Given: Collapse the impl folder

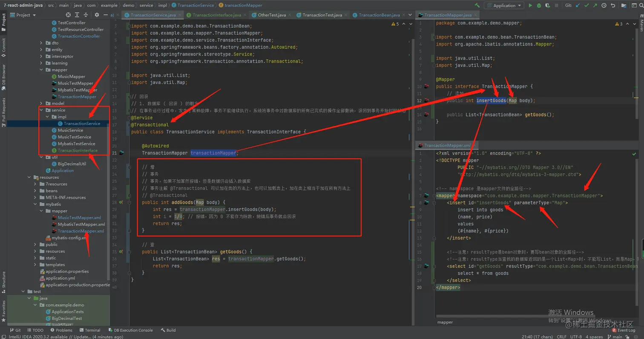Looking at the screenshot, I should click(47, 117).
